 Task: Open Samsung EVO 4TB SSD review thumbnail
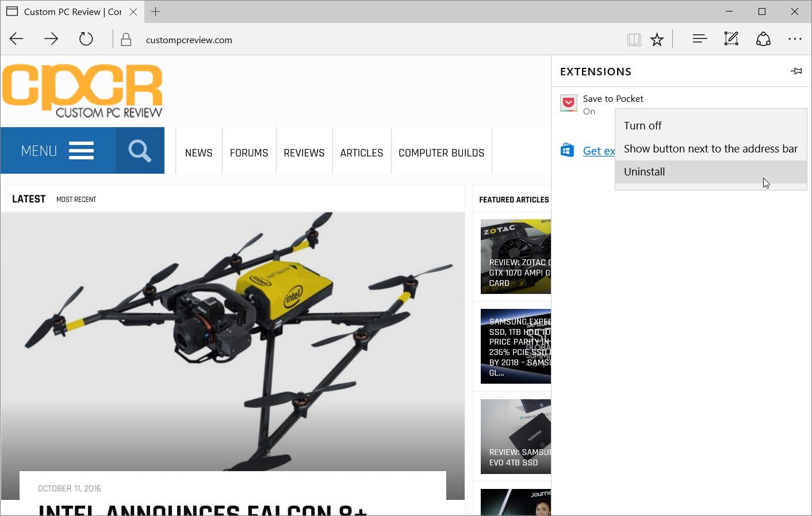pyautogui.click(x=516, y=437)
